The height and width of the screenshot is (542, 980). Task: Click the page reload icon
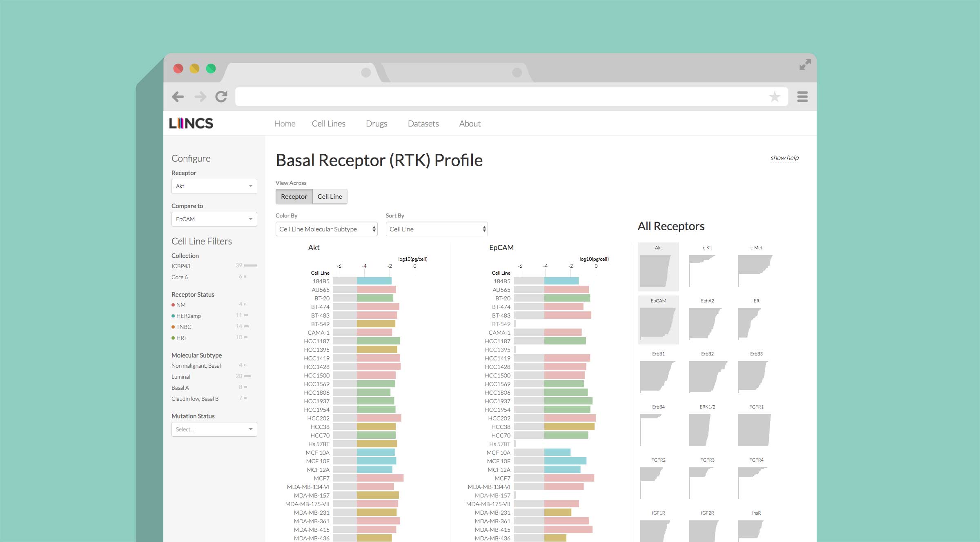[221, 97]
